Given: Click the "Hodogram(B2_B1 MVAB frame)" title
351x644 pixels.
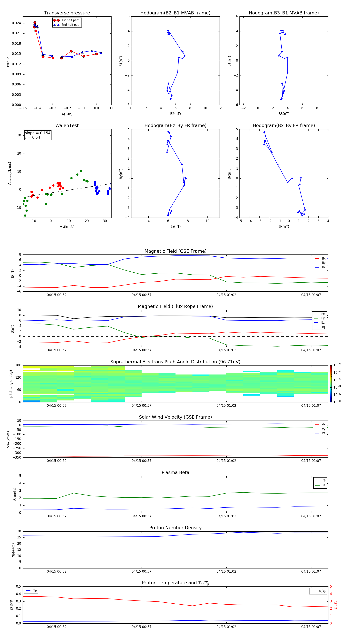Looking at the screenshot, I should [175, 13].
